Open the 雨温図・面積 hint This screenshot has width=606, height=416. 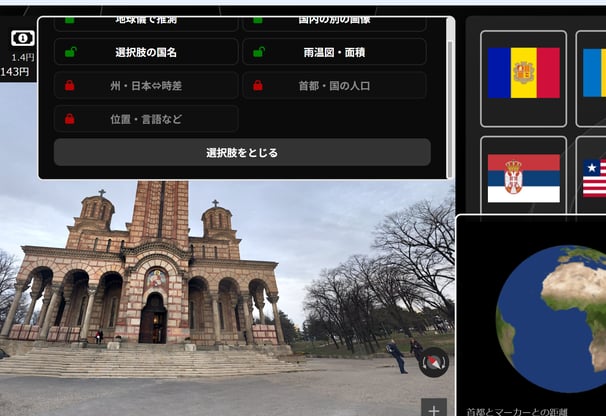coord(334,52)
